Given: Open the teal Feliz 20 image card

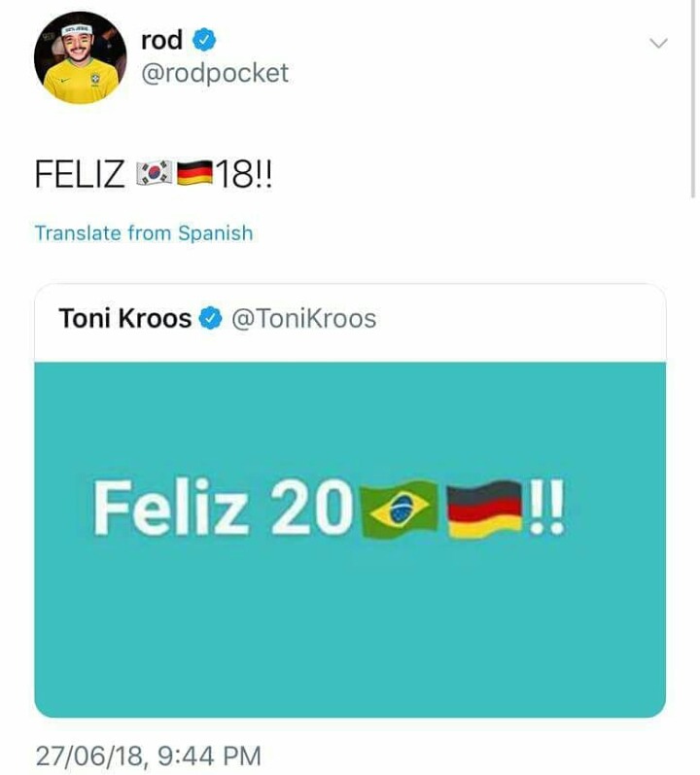Looking at the screenshot, I should (x=350, y=540).
